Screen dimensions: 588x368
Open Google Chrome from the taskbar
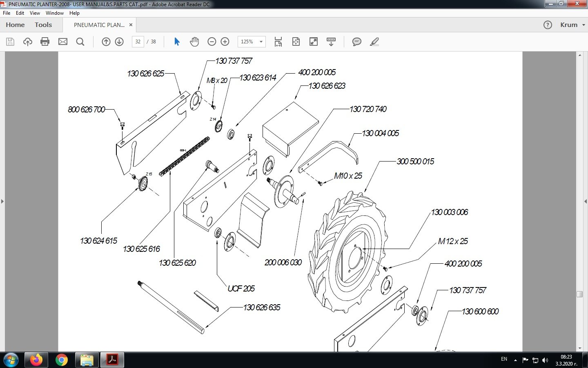point(62,360)
